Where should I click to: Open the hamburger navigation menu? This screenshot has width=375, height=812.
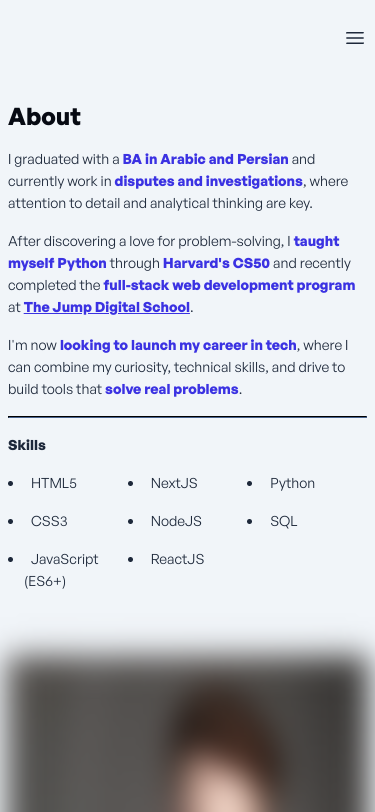point(355,38)
